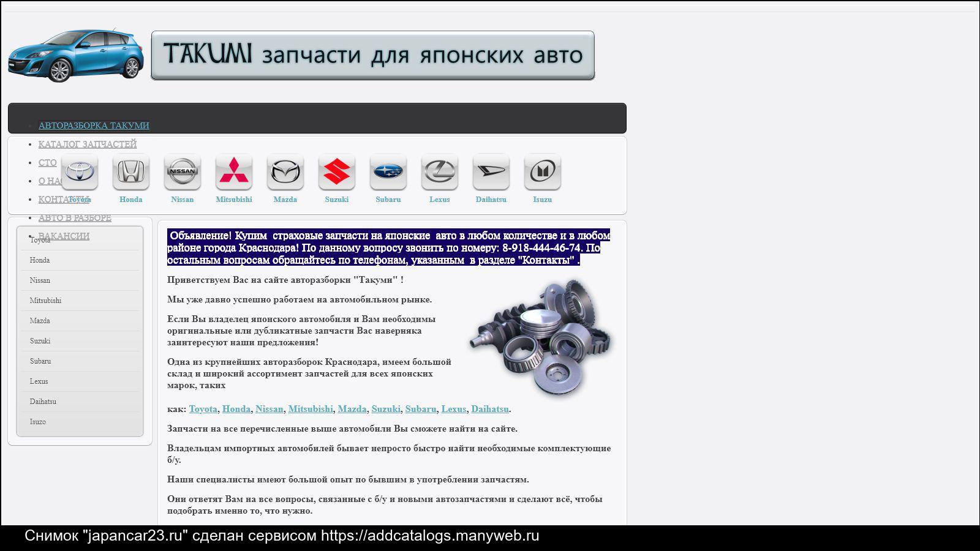Viewport: 980px width, 551px height.
Task: Open the Nissan brand logo
Action: click(x=183, y=171)
